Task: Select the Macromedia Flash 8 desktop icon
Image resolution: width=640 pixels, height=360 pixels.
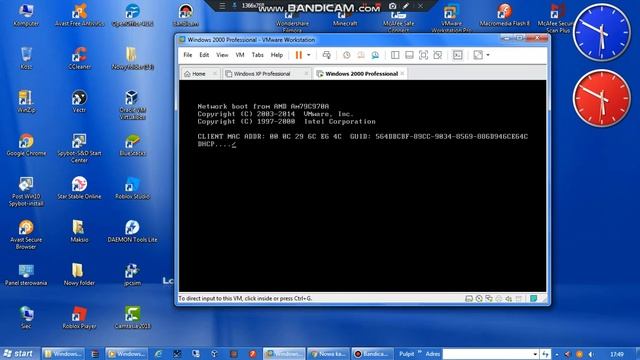Action: (x=504, y=15)
